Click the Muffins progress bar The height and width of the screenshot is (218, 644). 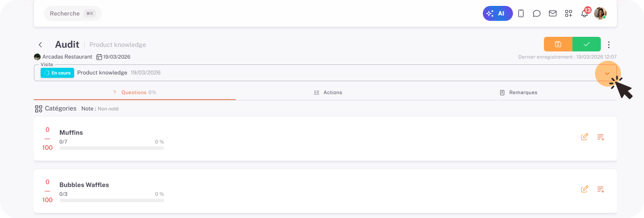[x=112, y=148]
